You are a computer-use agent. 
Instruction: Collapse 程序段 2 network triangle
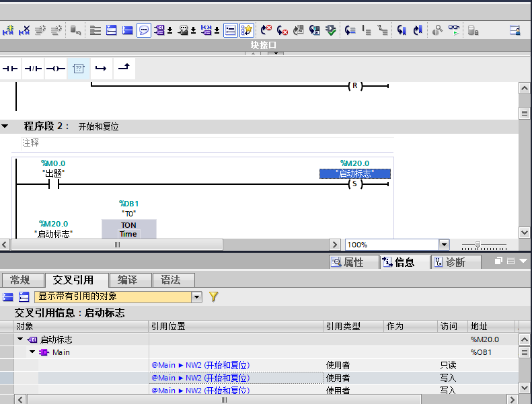coord(5,126)
